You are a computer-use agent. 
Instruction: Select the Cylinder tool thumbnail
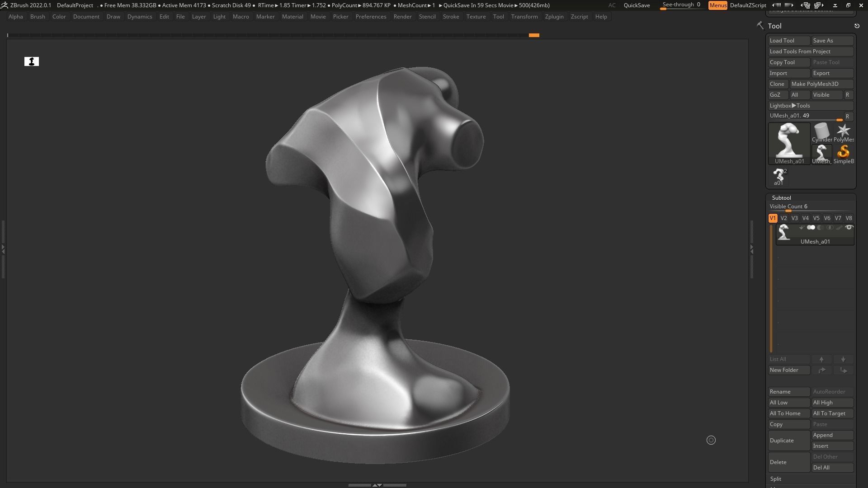tap(821, 133)
